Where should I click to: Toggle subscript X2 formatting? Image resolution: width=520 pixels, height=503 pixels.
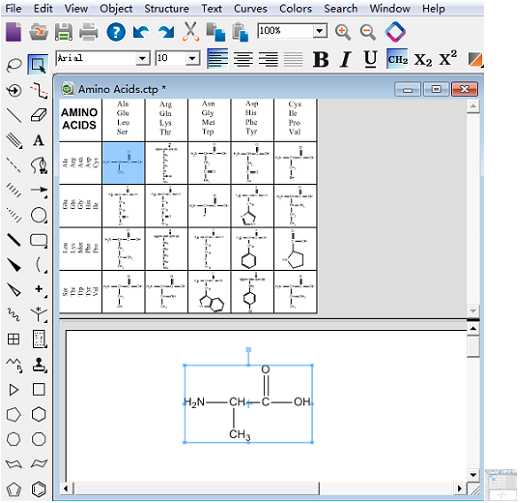(423, 60)
